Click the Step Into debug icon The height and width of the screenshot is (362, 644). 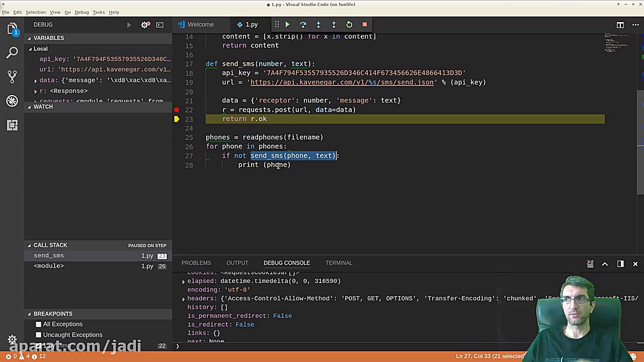[x=318, y=25]
